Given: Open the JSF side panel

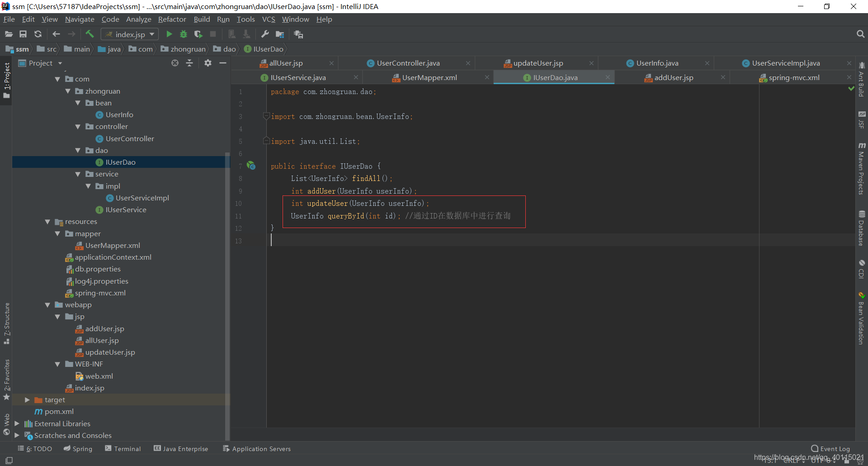Looking at the screenshot, I should coord(862,120).
